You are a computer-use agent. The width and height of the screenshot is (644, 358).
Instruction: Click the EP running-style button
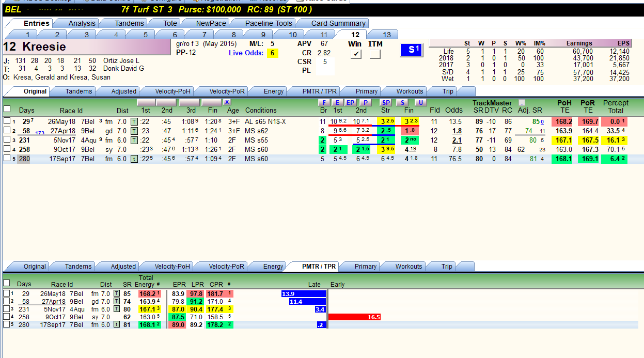pos(350,102)
